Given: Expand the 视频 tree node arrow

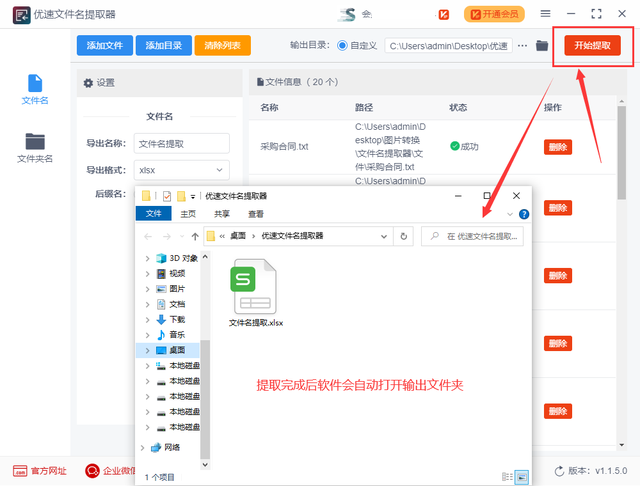Looking at the screenshot, I should (x=147, y=274).
